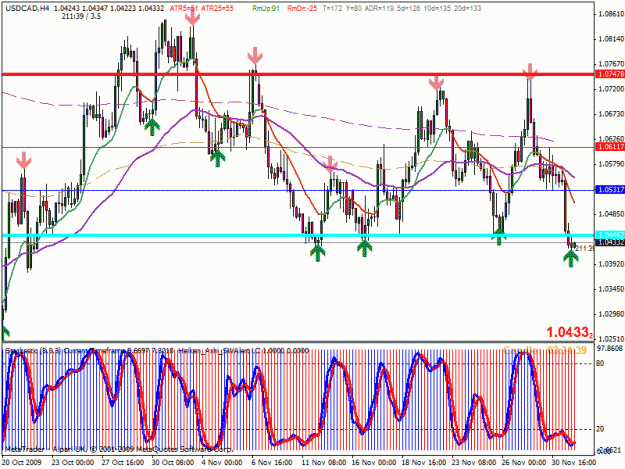Select the 211:39 / 3.5 text under title
Viewport: 625px width, 469px height.
pos(81,16)
